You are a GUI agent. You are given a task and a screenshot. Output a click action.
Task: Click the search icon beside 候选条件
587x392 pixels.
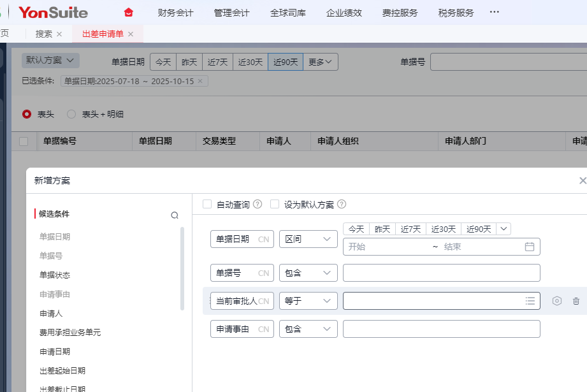click(175, 215)
